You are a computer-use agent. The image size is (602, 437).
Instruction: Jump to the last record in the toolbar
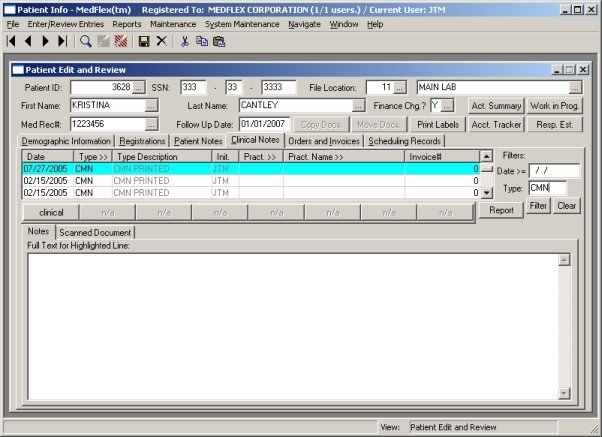point(62,42)
